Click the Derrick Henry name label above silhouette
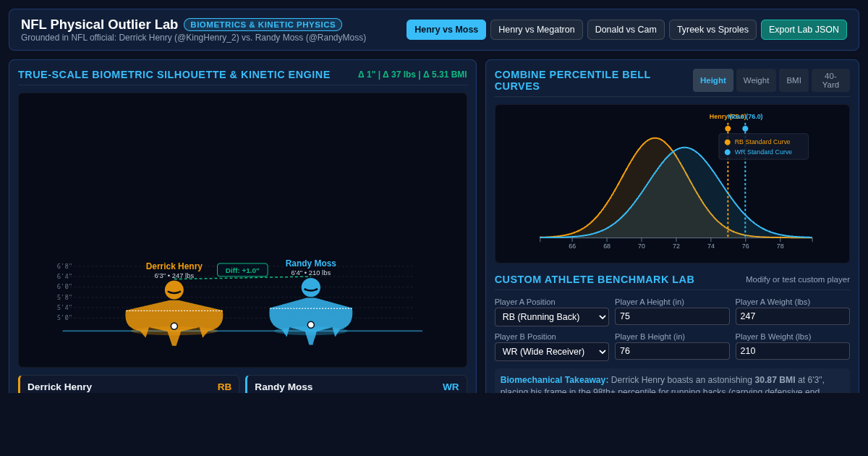The width and height of the screenshot is (868, 456). (174, 266)
